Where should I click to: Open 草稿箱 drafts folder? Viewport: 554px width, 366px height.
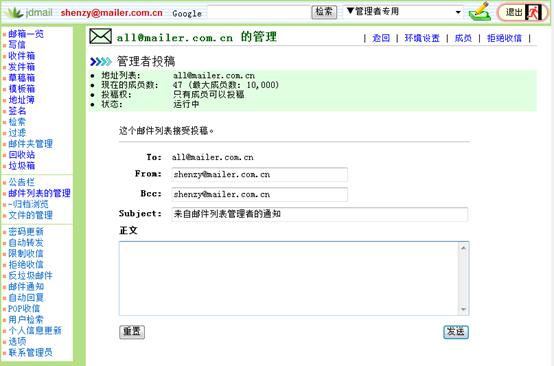(x=22, y=78)
